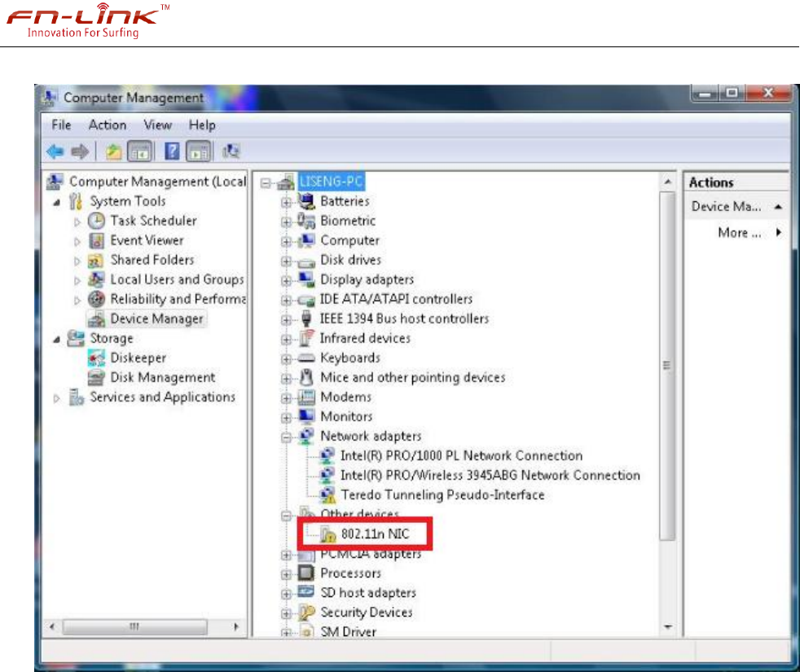Expand the Monitors category
The width and height of the screenshot is (800, 672).
[286, 418]
